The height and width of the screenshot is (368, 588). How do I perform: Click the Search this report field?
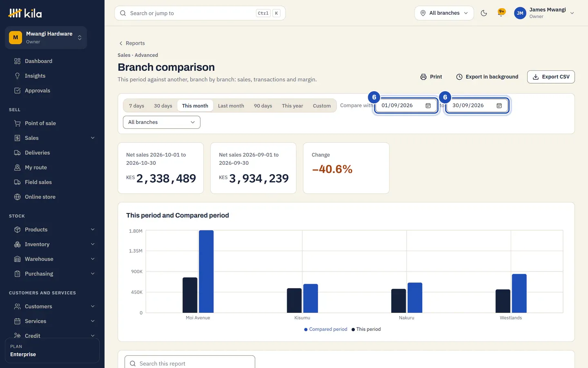pyautogui.click(x=190, y=363)
